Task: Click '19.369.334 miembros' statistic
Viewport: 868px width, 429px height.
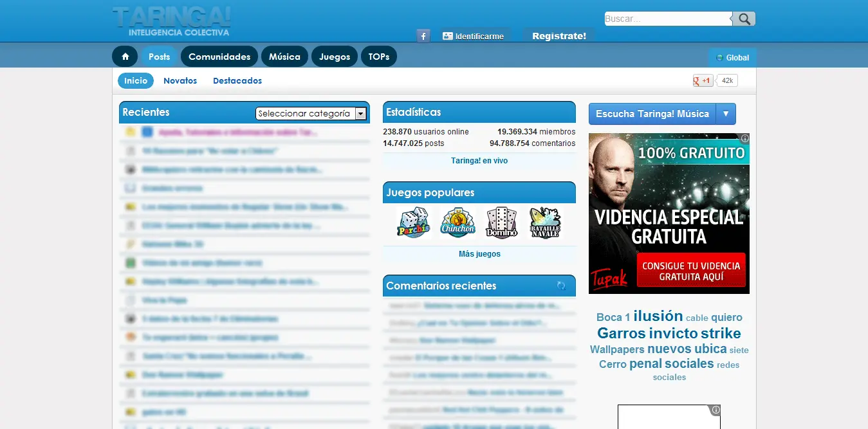Action: coord(537,132)
